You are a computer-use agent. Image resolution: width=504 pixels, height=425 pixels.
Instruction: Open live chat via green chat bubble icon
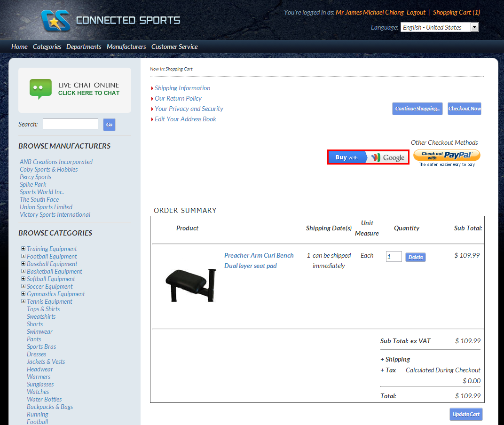click(x=40, y=89)
